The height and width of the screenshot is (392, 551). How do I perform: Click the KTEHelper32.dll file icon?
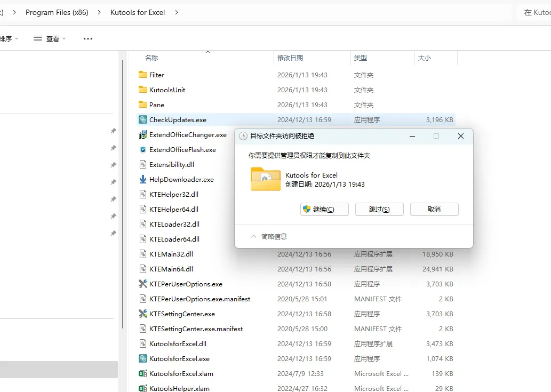click(142, 194)
